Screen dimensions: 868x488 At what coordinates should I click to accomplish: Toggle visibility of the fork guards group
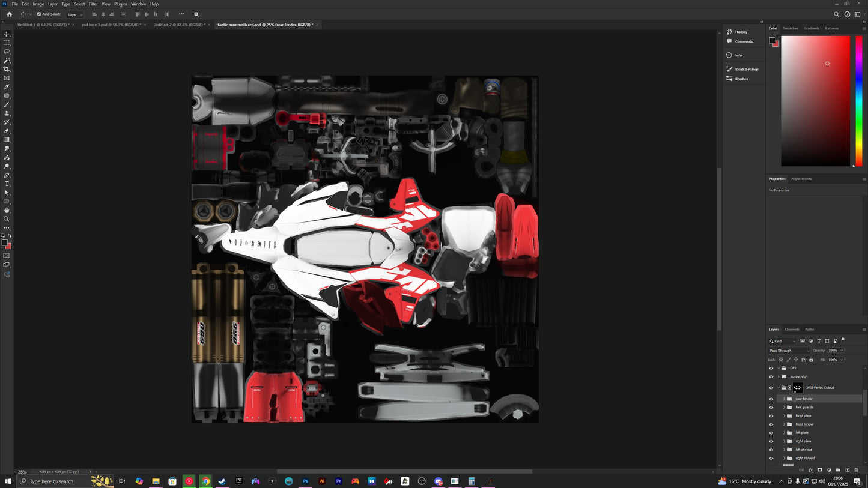point(771,407)
